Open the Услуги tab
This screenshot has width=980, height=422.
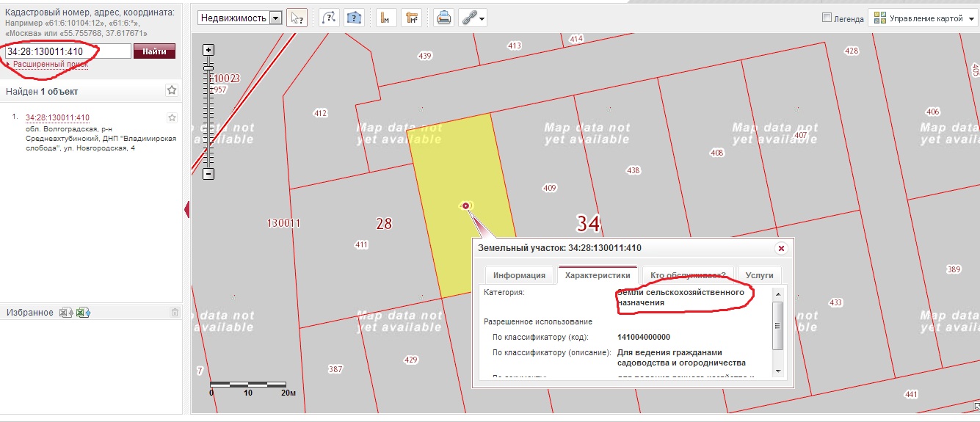[759, 275]
